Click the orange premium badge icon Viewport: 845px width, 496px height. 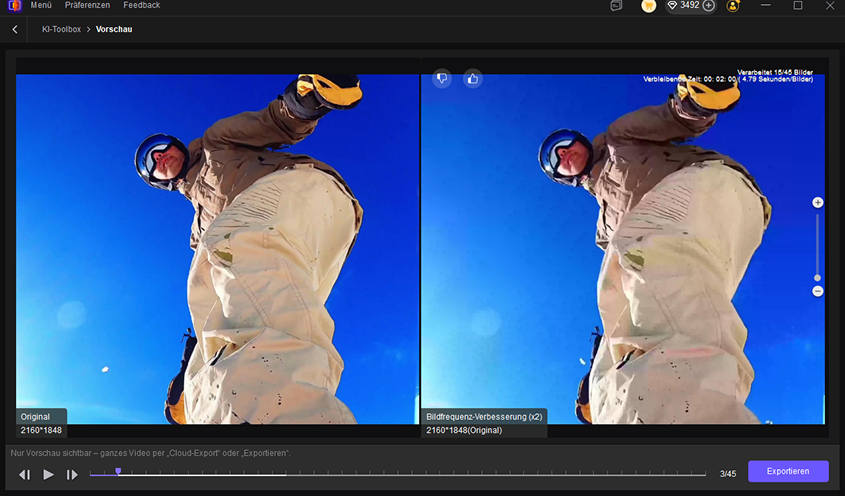coord(648,6)
